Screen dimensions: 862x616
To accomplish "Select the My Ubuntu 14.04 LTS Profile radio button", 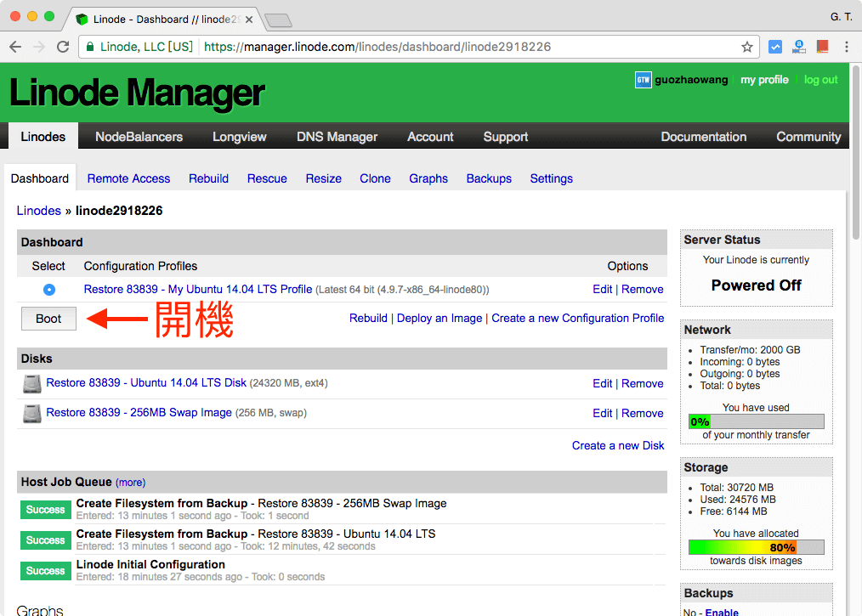I will point(49,290).
